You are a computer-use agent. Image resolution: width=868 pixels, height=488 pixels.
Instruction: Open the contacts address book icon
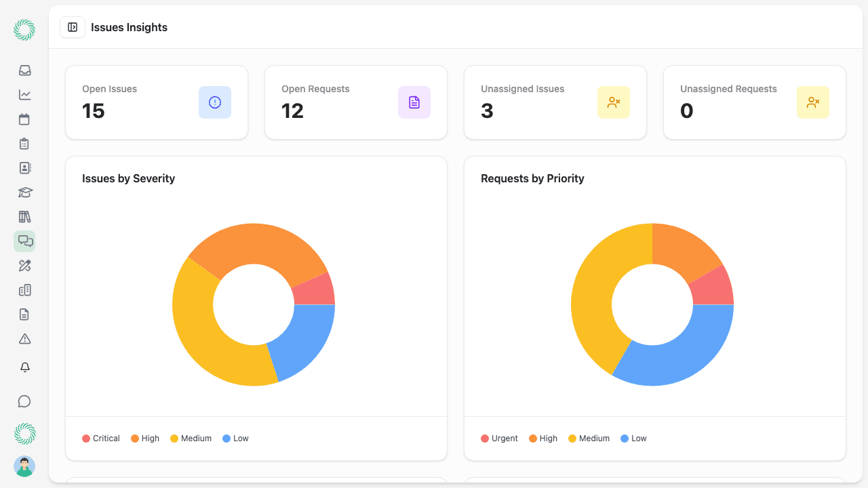24,168
